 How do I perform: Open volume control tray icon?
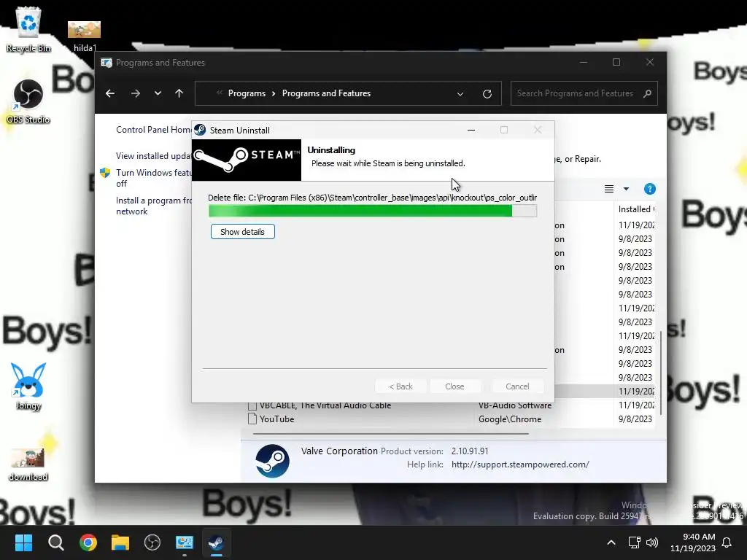[651, 542]
